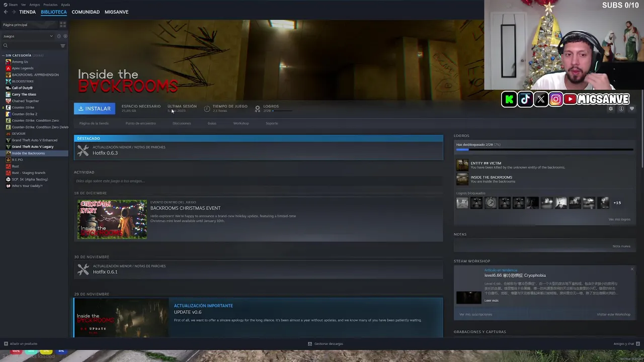The image size is (644, 362).
Task: Show game info icon
Action: (621, 109)
